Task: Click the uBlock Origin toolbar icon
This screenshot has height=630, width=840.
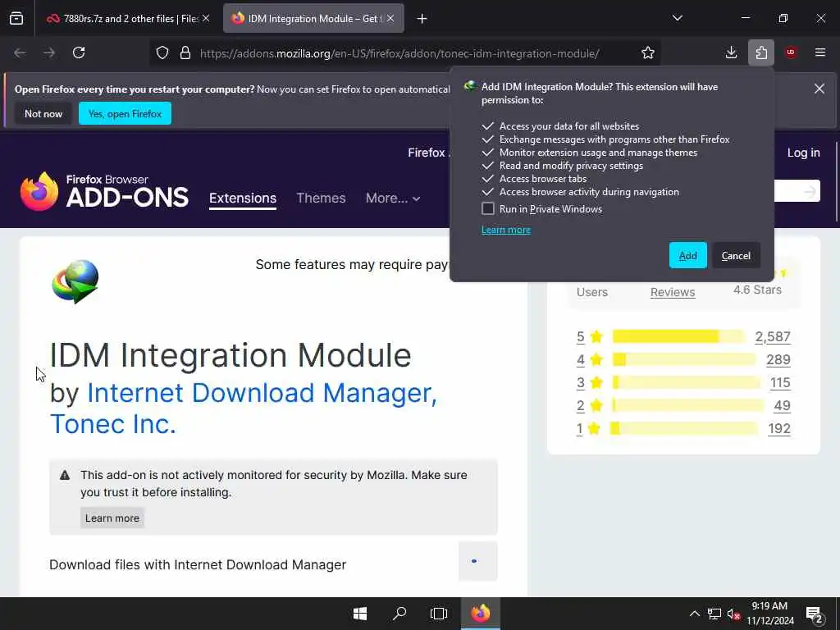Action: coord(791,52)
